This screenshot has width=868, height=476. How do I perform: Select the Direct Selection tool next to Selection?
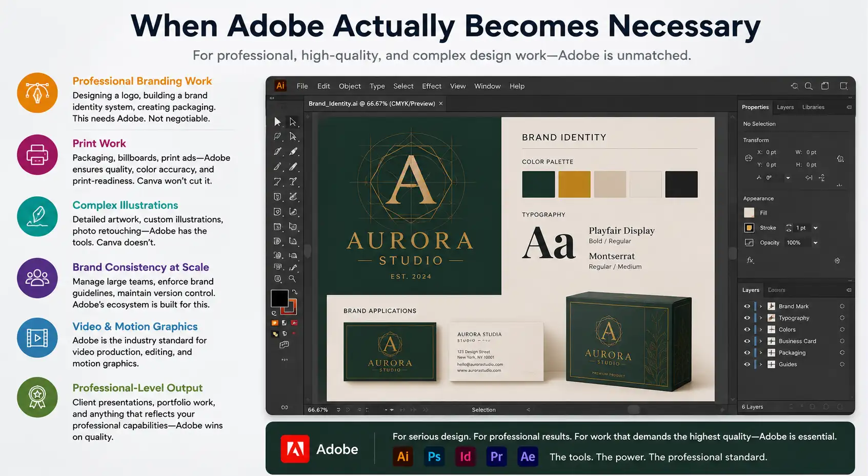293,121
